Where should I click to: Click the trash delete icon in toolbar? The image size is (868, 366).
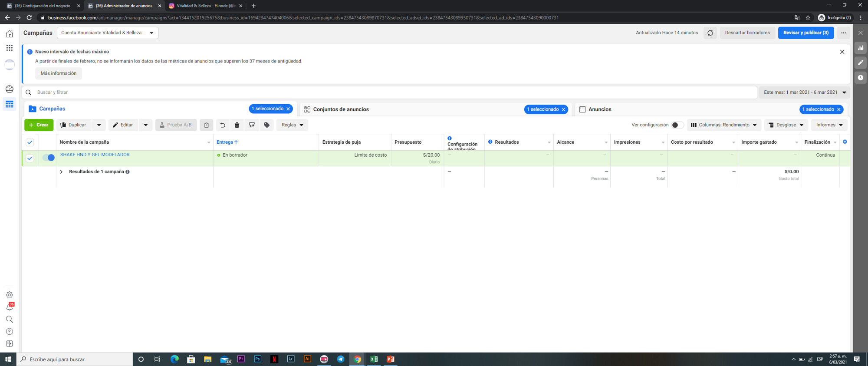[237, 125]
